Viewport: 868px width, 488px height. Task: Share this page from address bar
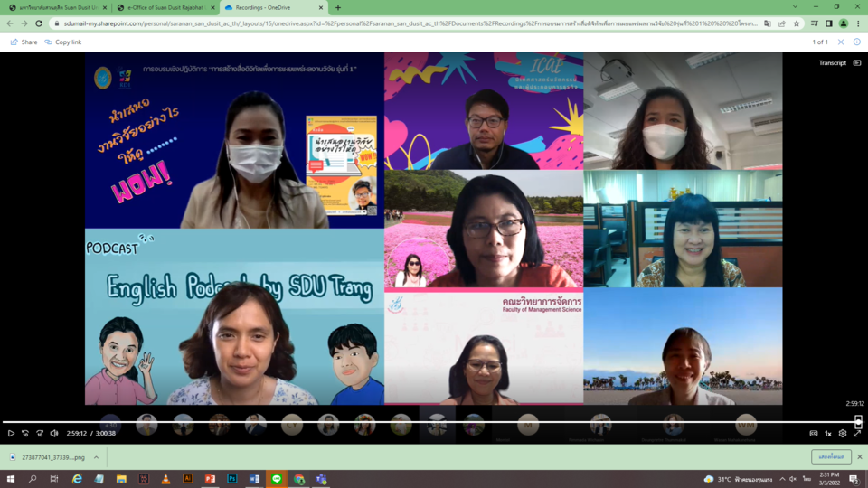781,23
